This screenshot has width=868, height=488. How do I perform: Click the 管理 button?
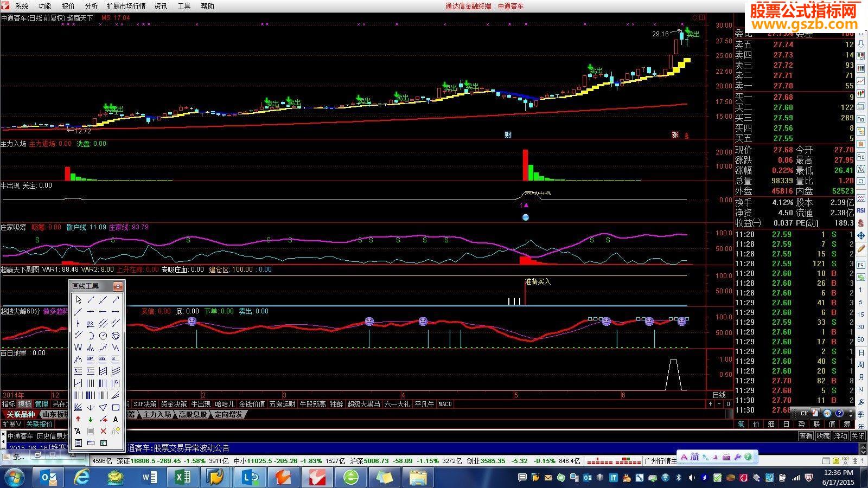[42, 404]
